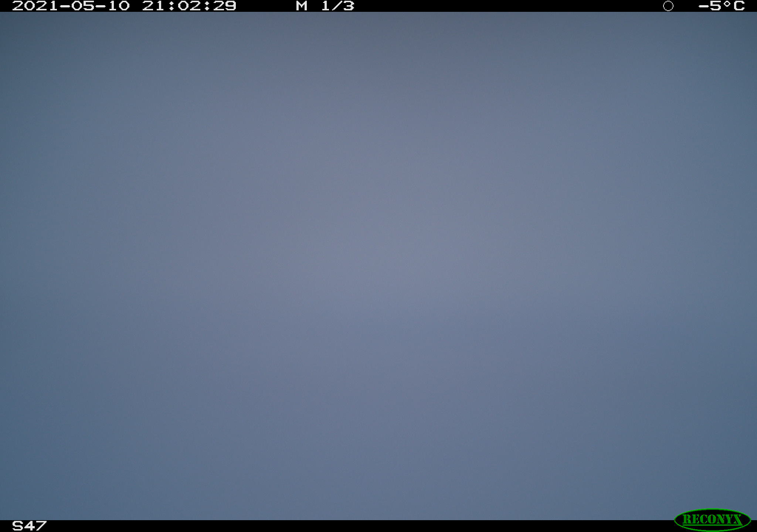Click the moon phase circle icon
The image size is (757, 532).
(x=668, y=6)
